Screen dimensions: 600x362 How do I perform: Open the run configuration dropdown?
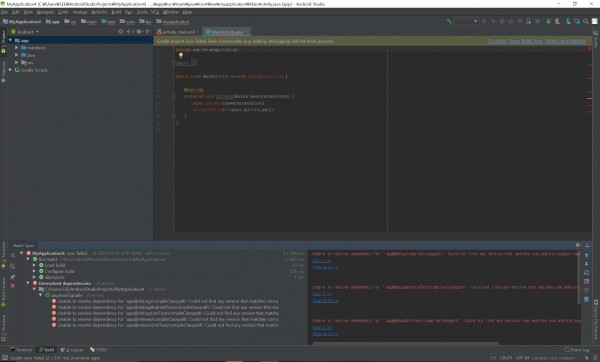point(466,21)
